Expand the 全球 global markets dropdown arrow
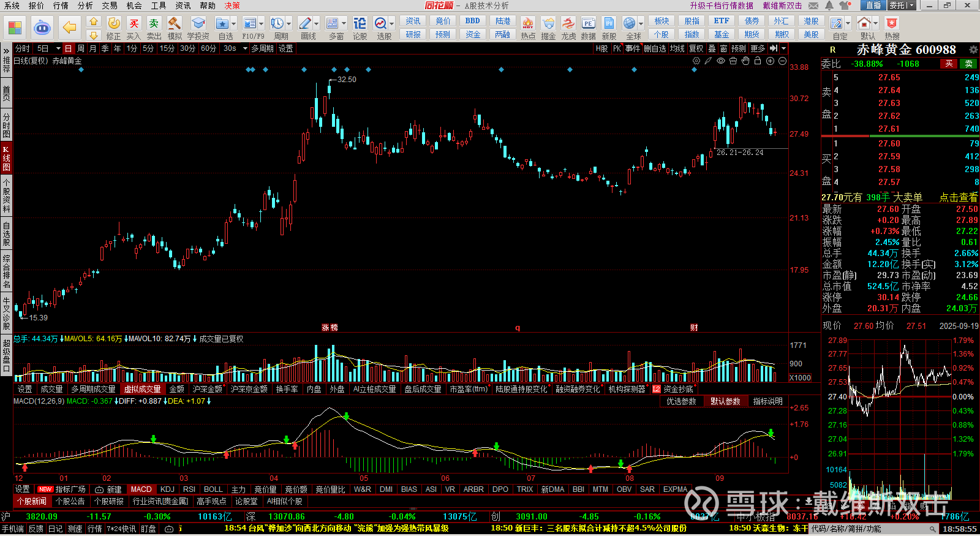The image size is (980, 536). pyautogui.click(x=640, y=24)
